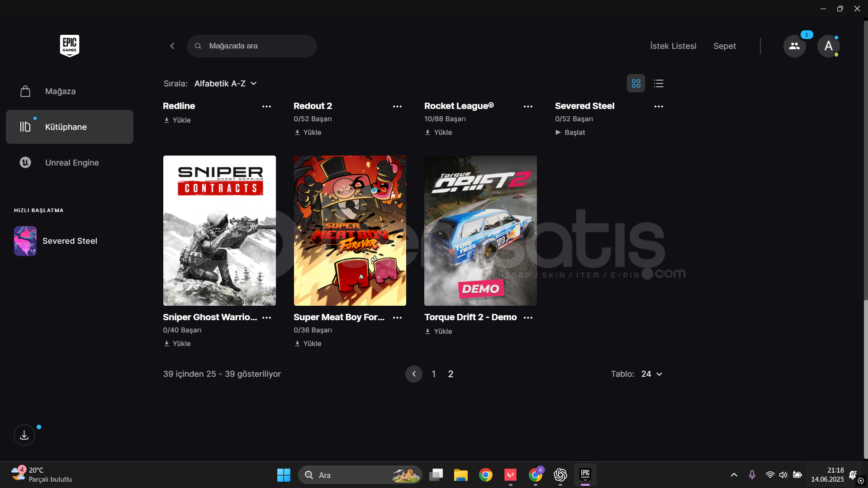Image resolution: width=868 pixels, height=488 pixels.
Task: Expand the Alfabetik A-Z sort dropdown
Action: tap(226, 84)
